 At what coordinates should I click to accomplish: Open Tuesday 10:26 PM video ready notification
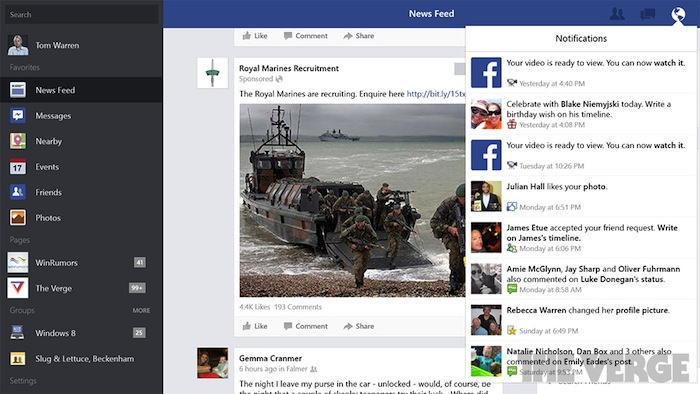tap(581, 155)
